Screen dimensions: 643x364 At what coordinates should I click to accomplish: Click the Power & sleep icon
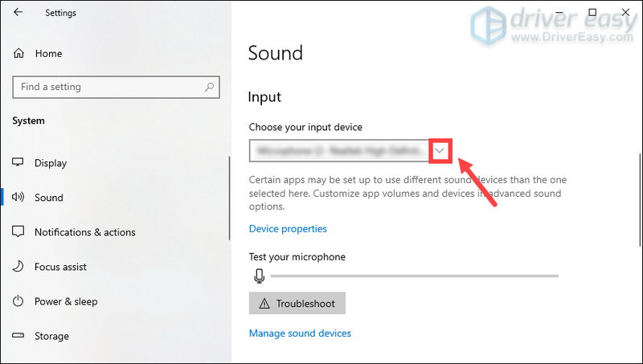click(x=18, y=301)
